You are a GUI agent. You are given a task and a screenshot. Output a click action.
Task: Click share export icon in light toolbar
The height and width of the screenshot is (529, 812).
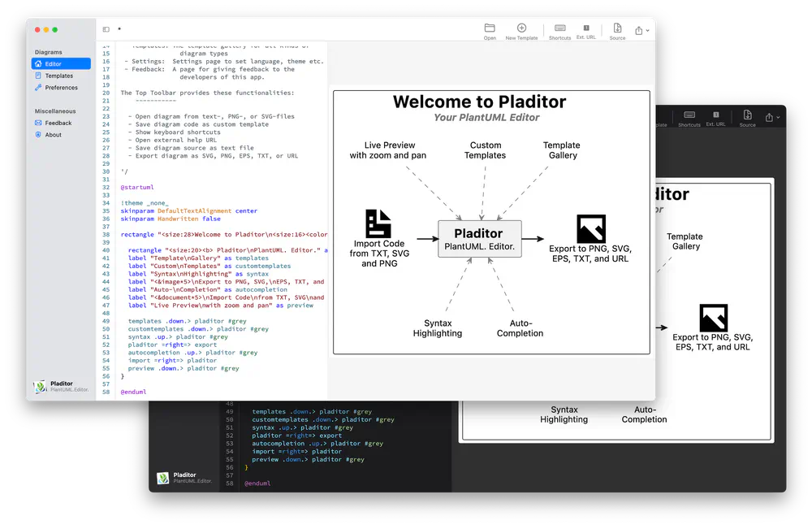(639, 31)
